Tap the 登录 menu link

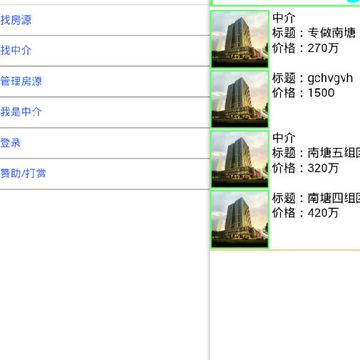click(x=105, y=143)
